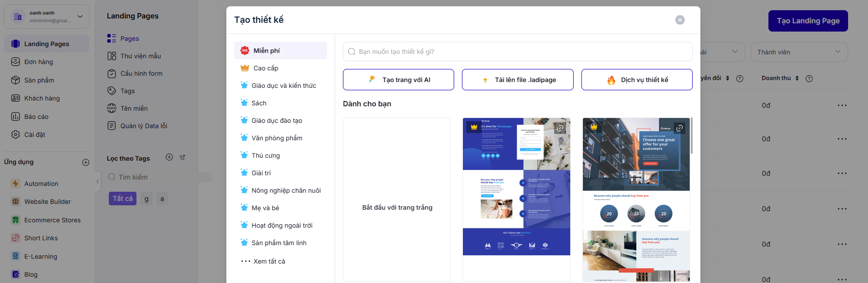The image size is (868, 283).
Task: Collapse the sidebar with the arrow handle
Action: tap(98, 182)
